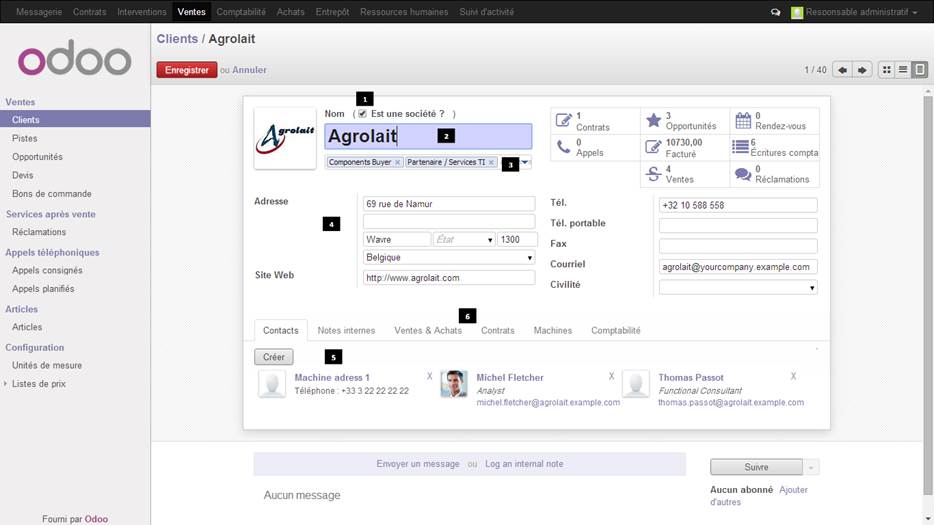The width and height of the screenshot is (934, 525).
Task: Expand the tags dropdown arrow
Action: (525, 161)
